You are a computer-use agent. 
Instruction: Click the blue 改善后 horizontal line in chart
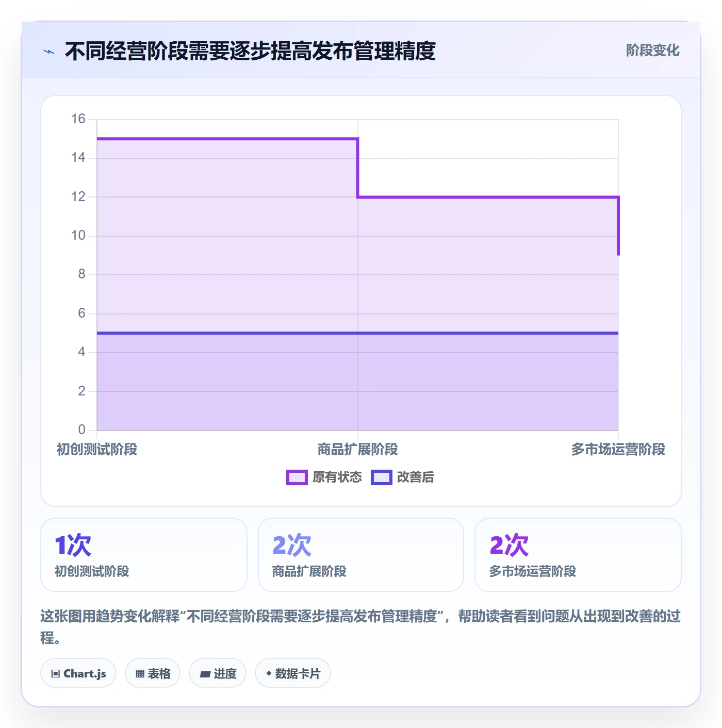point(358,333)
